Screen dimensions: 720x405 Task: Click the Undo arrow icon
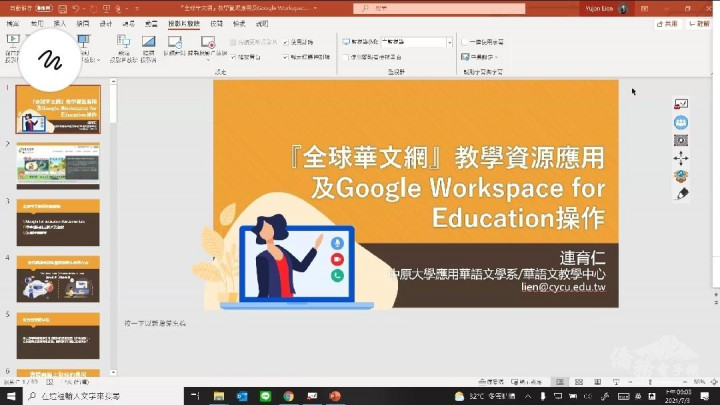tap(76, 8)
